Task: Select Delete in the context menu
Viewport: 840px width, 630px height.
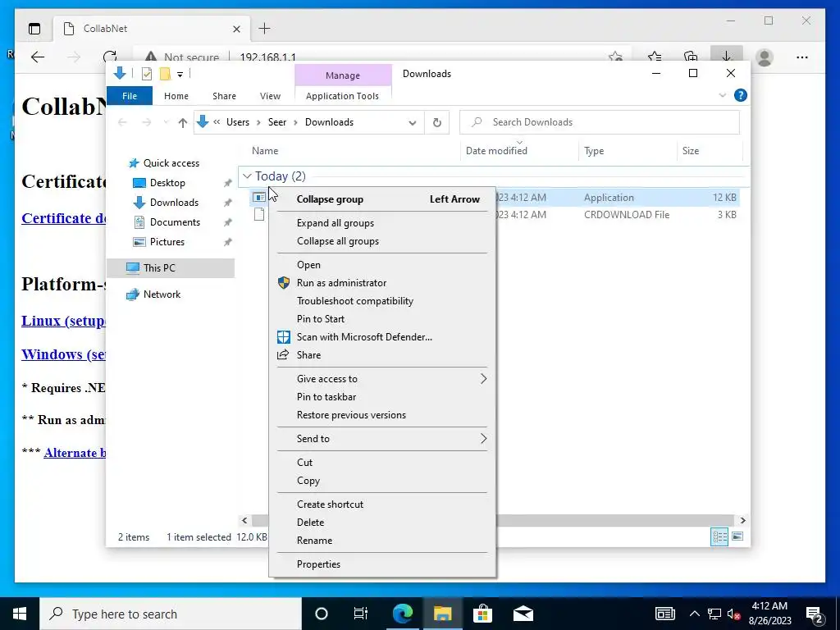Action: (310, 523)
